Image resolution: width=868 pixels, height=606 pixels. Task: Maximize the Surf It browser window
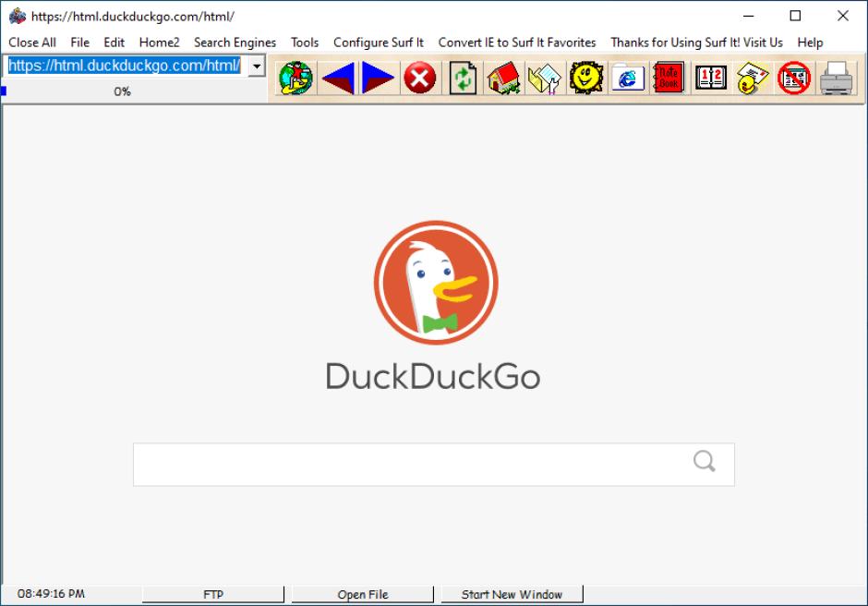click(795, 16)
